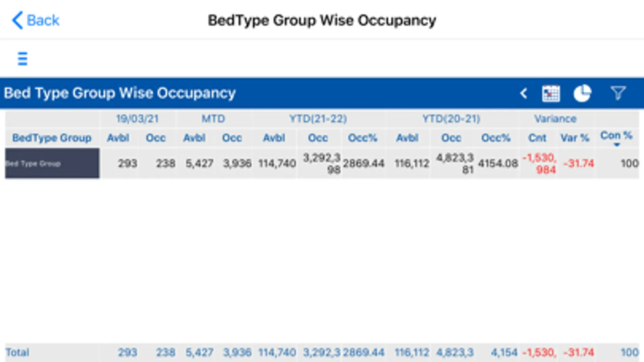
Task: Click the 5,427 value in data row
Action: 199,163
